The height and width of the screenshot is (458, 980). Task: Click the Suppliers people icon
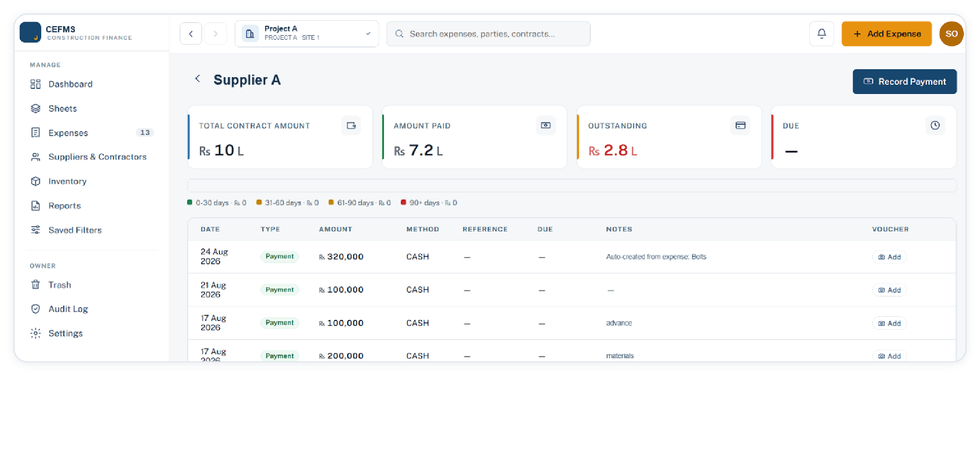tap(35, 157)
